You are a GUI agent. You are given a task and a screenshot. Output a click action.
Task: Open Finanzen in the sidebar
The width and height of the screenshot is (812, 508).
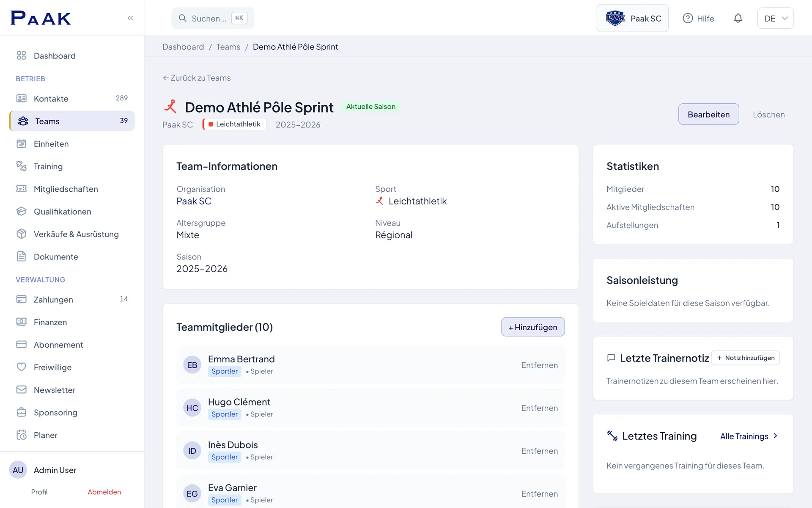coord(72,322)
